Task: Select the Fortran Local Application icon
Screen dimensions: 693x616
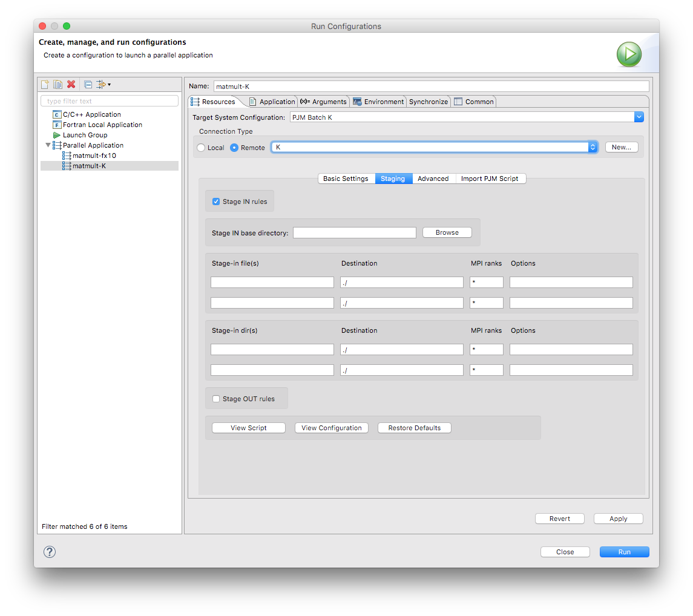Action: 56,125
